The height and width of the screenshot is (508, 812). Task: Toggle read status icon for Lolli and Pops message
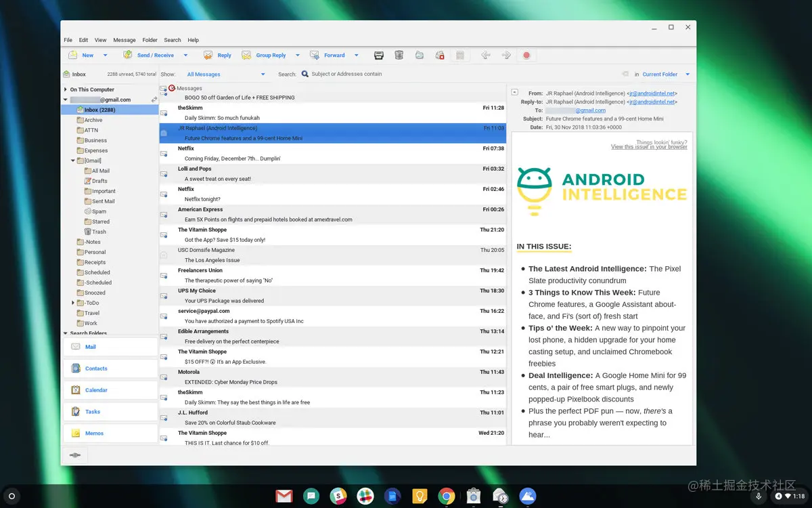tap(164, 174)
